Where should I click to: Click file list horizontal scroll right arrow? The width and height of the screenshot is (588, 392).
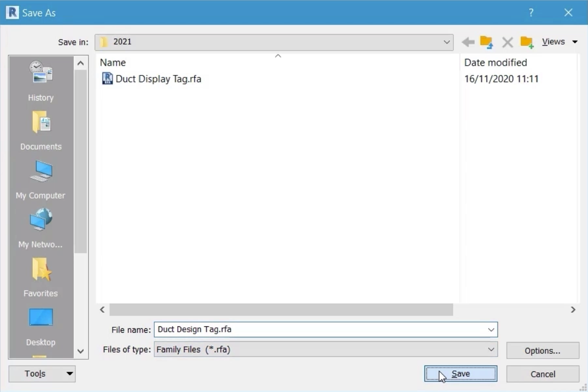[x=573, y=310]
